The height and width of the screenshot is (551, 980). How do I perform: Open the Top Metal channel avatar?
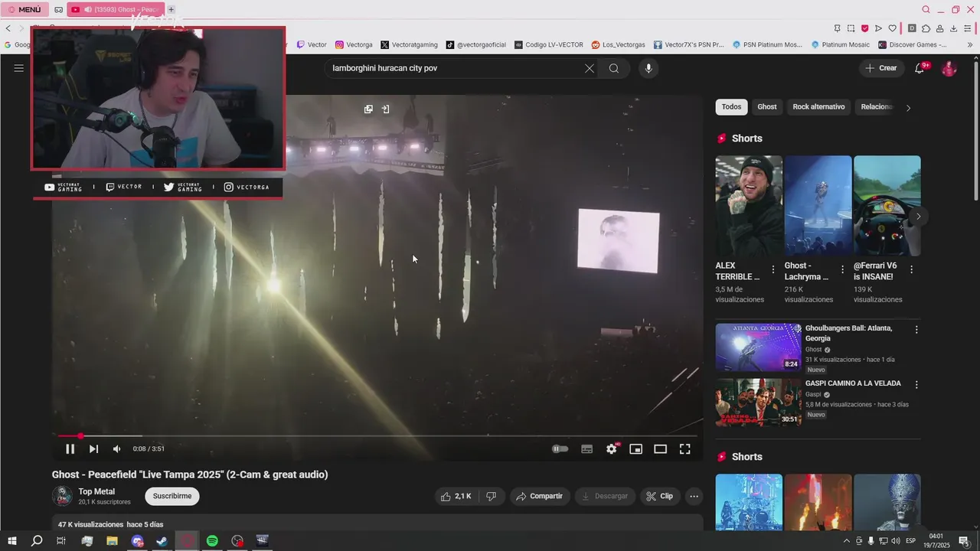click(62, 496)
